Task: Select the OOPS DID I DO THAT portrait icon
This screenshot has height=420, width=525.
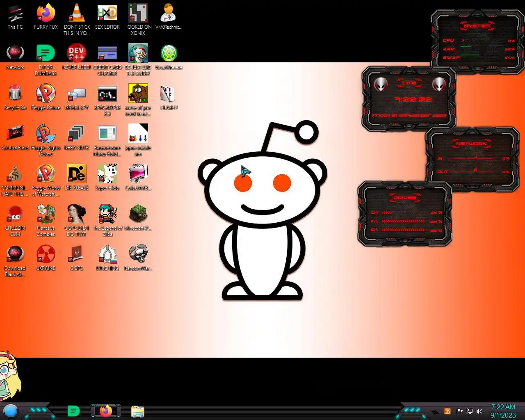Action: (x=77, y=221)
